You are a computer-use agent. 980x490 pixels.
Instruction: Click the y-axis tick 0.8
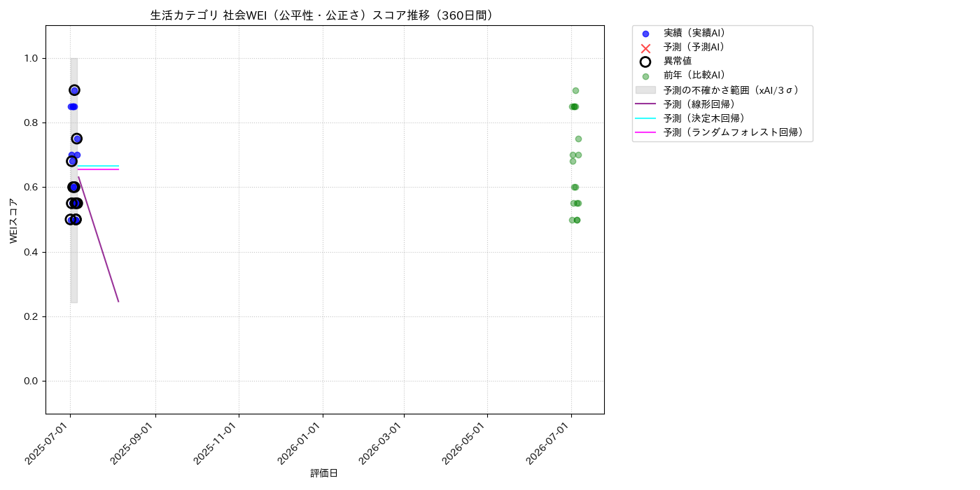pyautogui.click(x=31, y=123)
